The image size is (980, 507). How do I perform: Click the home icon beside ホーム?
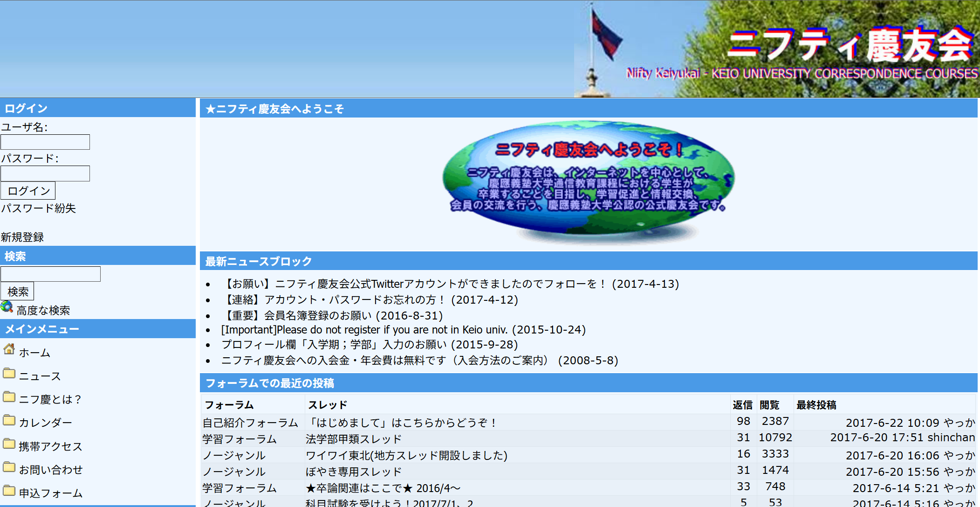click(x=9, y=350)
